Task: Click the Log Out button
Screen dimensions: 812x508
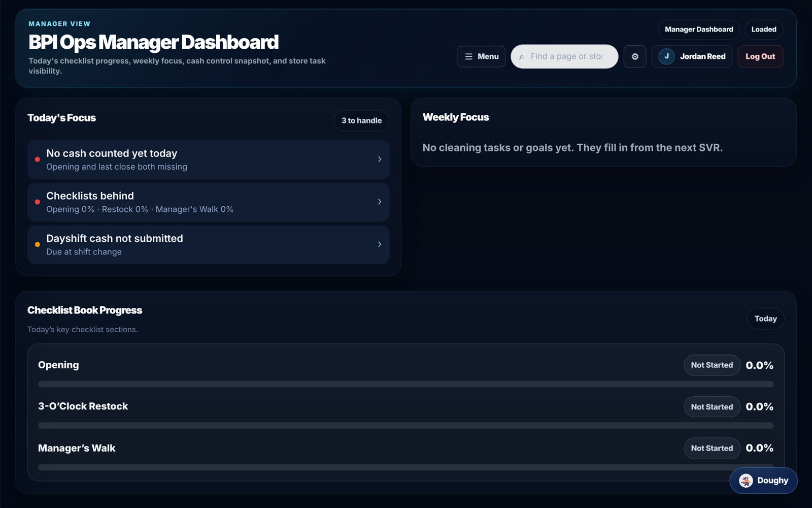Action: pos(760,56)
